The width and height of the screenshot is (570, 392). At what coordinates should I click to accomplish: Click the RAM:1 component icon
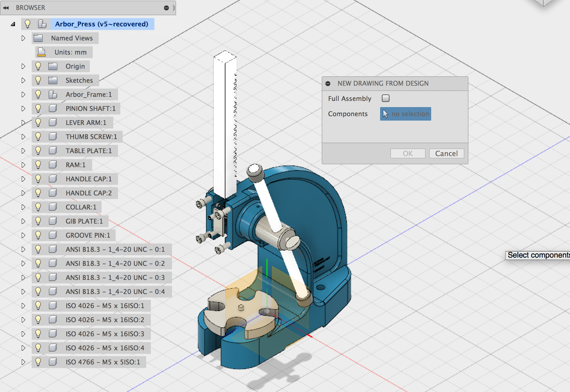(53, 165)
